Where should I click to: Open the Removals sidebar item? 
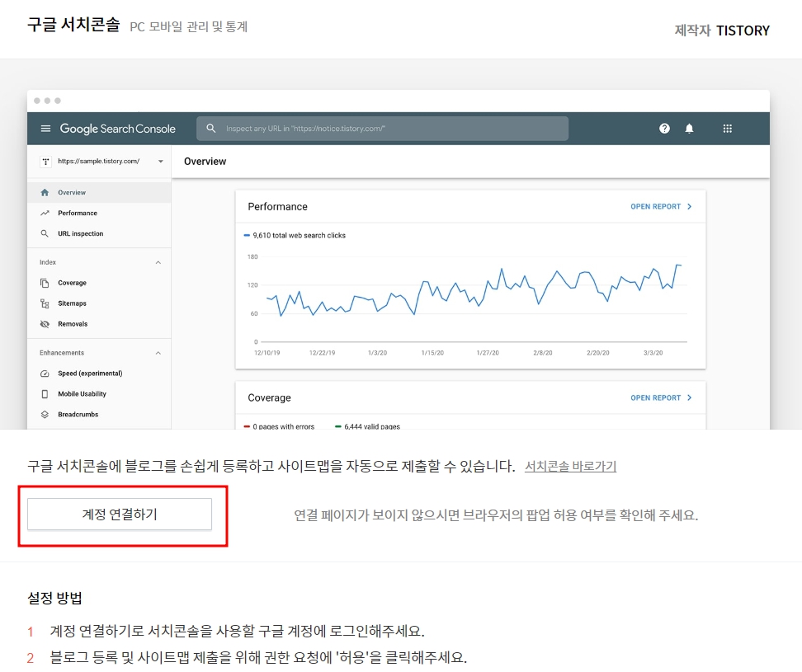click(99, 324)
